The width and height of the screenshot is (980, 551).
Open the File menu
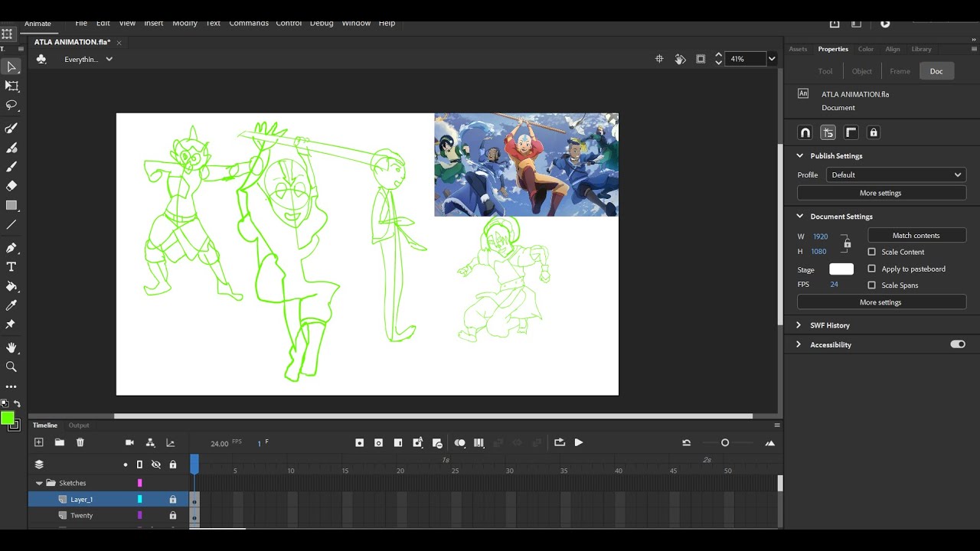[x=81, y=23]
